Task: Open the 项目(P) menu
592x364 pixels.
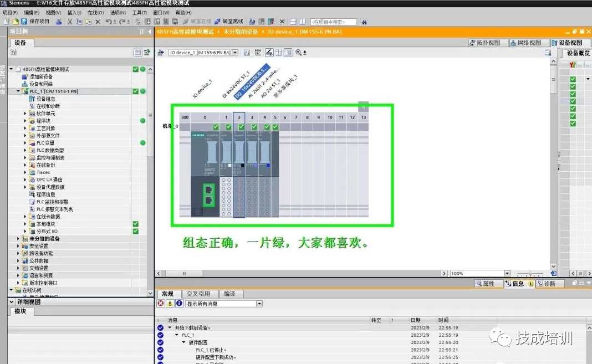Action: 10,12
